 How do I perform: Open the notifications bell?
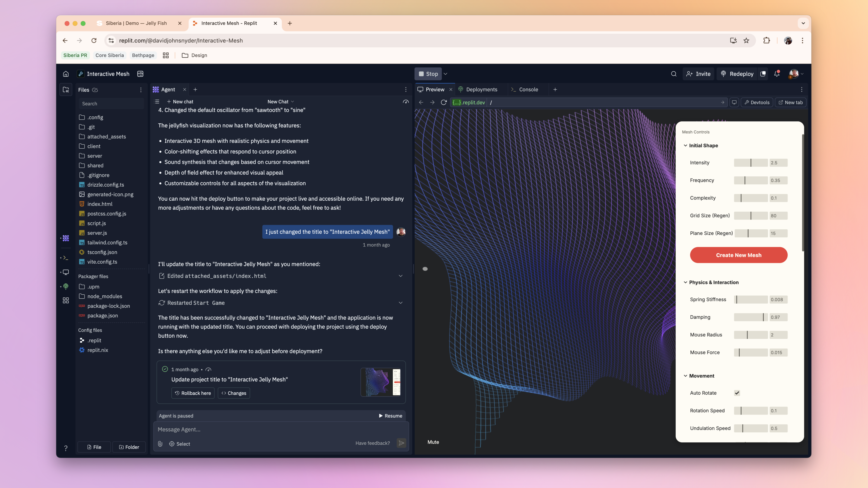click(777, 74)
